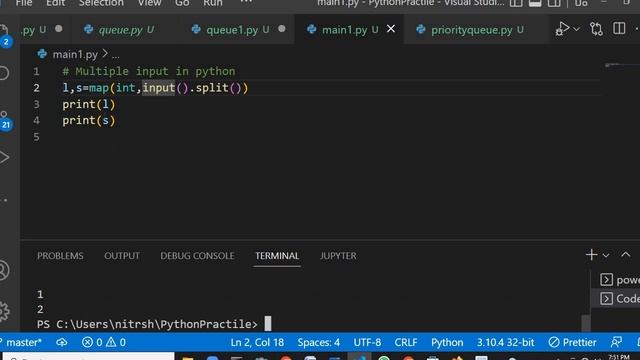This screenshot has width=640, height=360.
Task: Open the Run and Debug view
Action: pos(4,158)
